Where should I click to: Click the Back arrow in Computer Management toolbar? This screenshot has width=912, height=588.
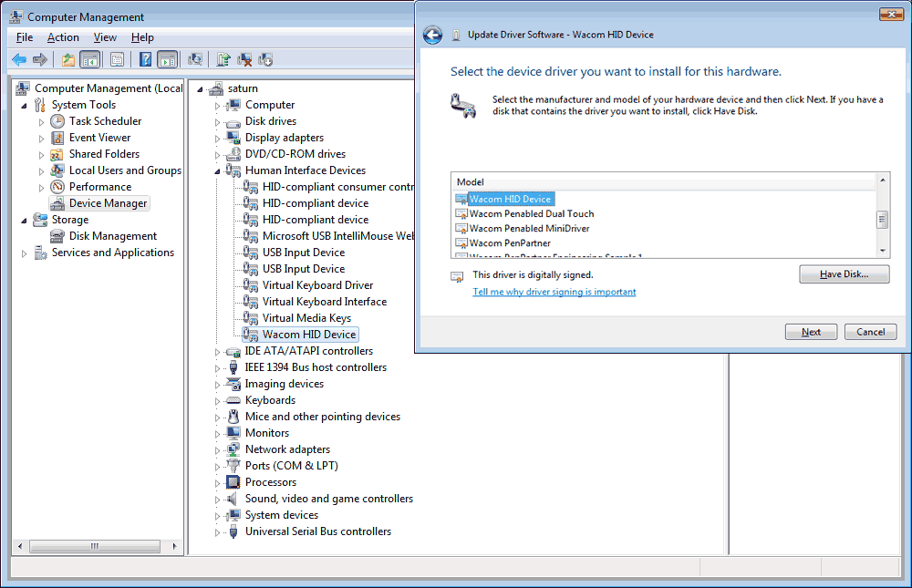pyautogui.click(x=19, y=59)
